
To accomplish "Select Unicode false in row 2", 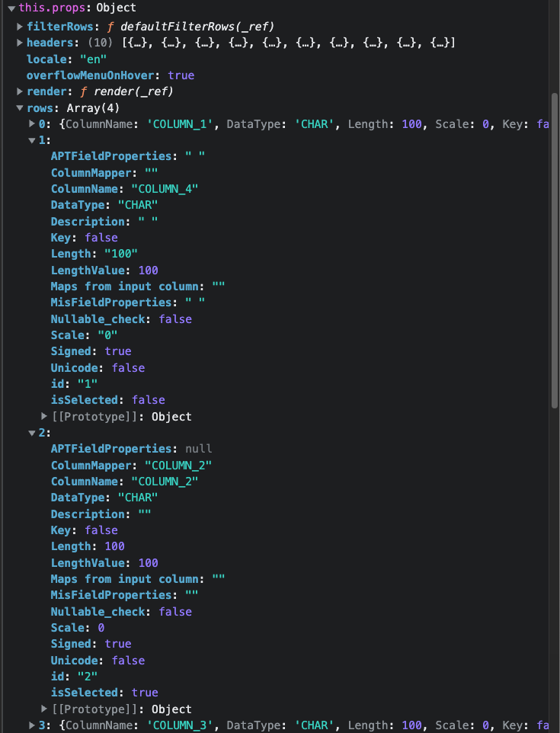I will click(x=128, y=661).
